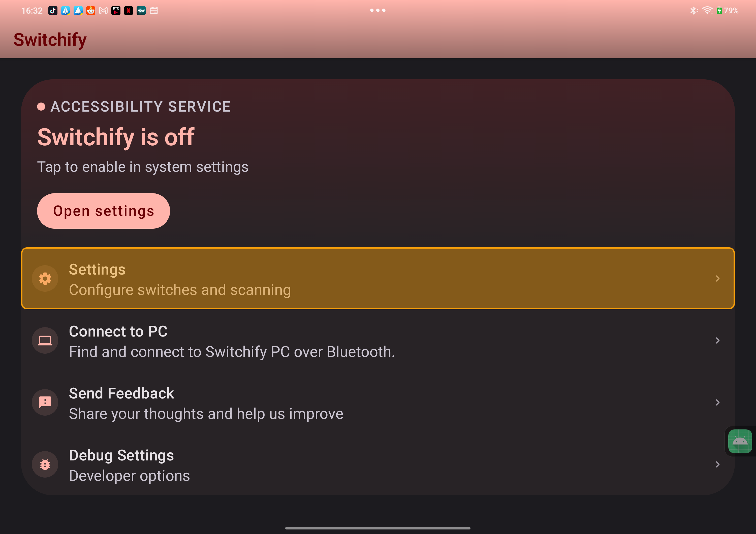Tap the Switchify app title

point(50,40)
